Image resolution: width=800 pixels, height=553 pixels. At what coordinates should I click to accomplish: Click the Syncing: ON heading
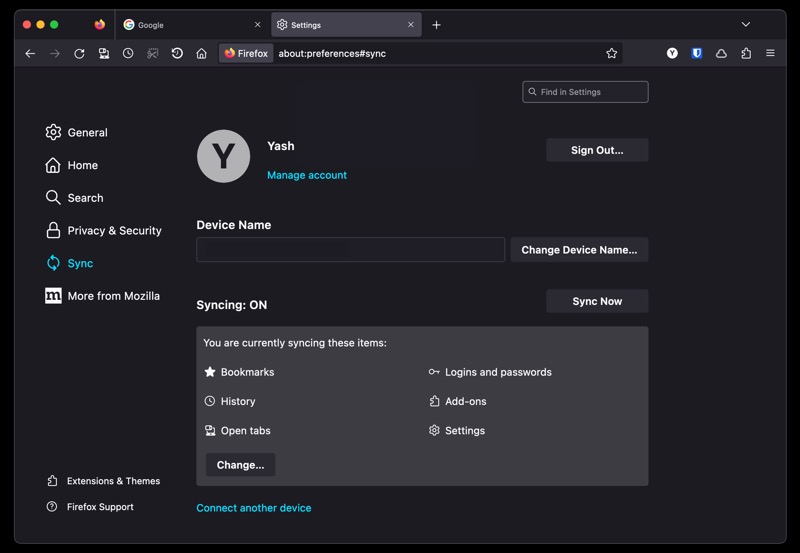(232, 305)
